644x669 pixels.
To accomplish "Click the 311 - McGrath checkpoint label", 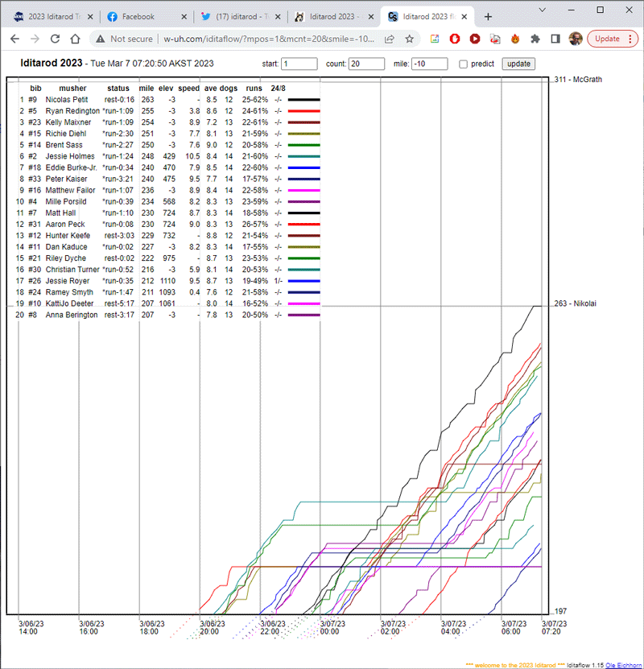I will coord(578,80).
